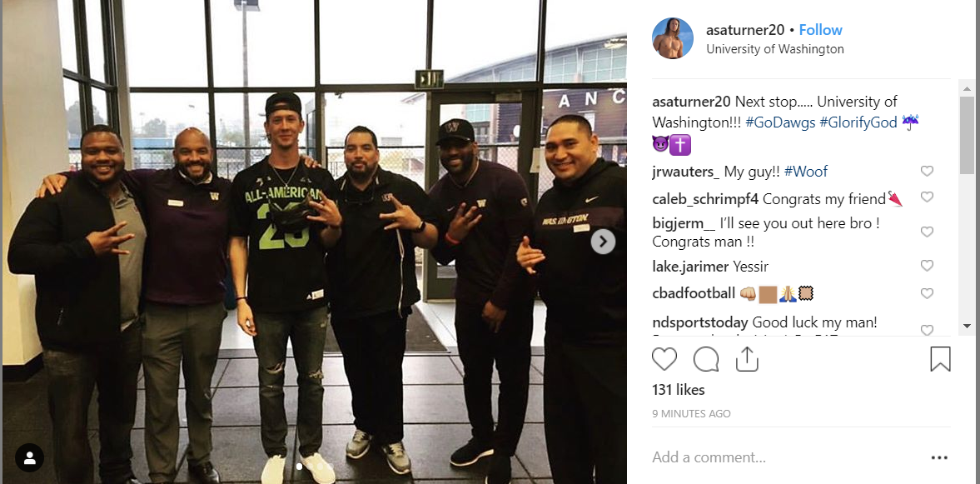Open the three dots more options
The height and width of the screenshot is (484, 980).
(x=939, y=457)
